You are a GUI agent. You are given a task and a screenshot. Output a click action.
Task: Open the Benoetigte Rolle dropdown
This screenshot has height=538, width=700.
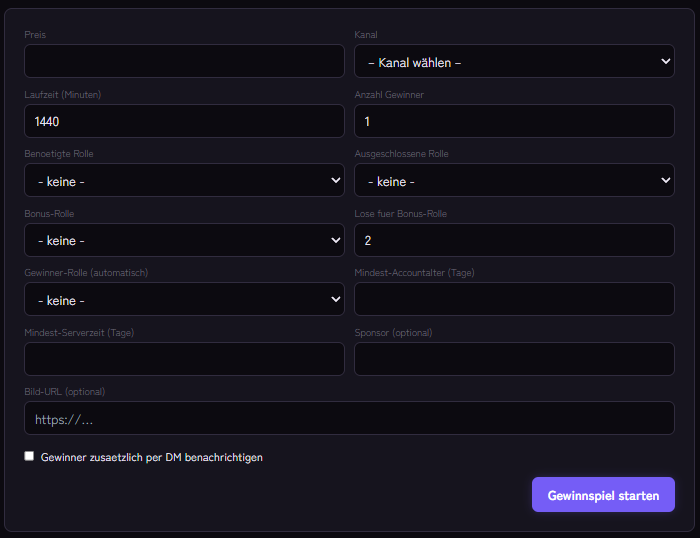click(184, 180)
